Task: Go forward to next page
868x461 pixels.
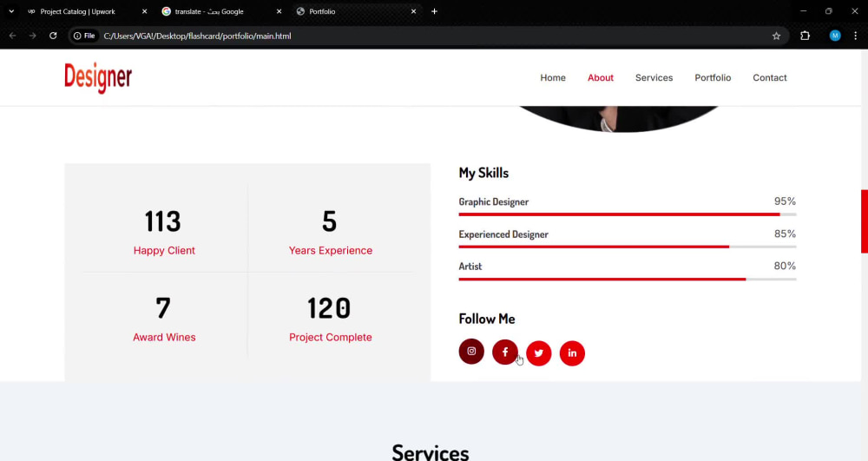Action: (x=33, y=36)
